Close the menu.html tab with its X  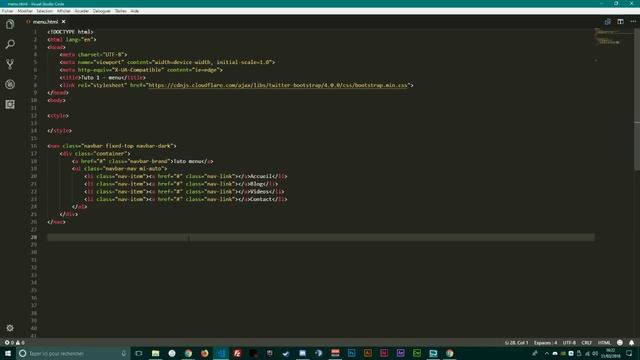coord(63,22)
